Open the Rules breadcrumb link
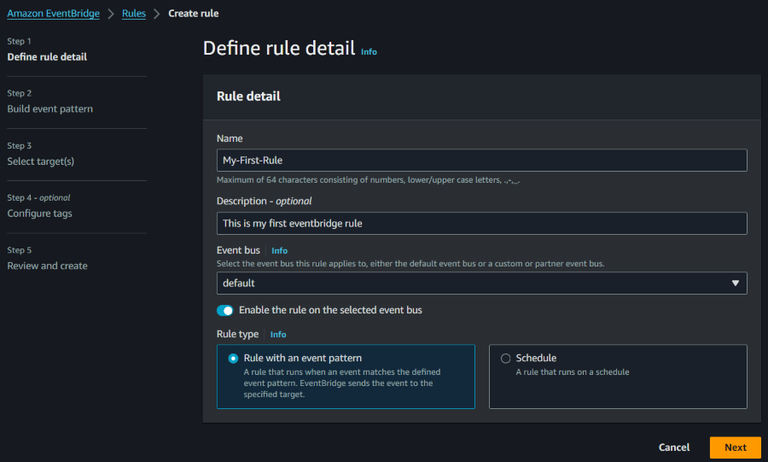This screenshot has width=768, height=462. point(134,14)
